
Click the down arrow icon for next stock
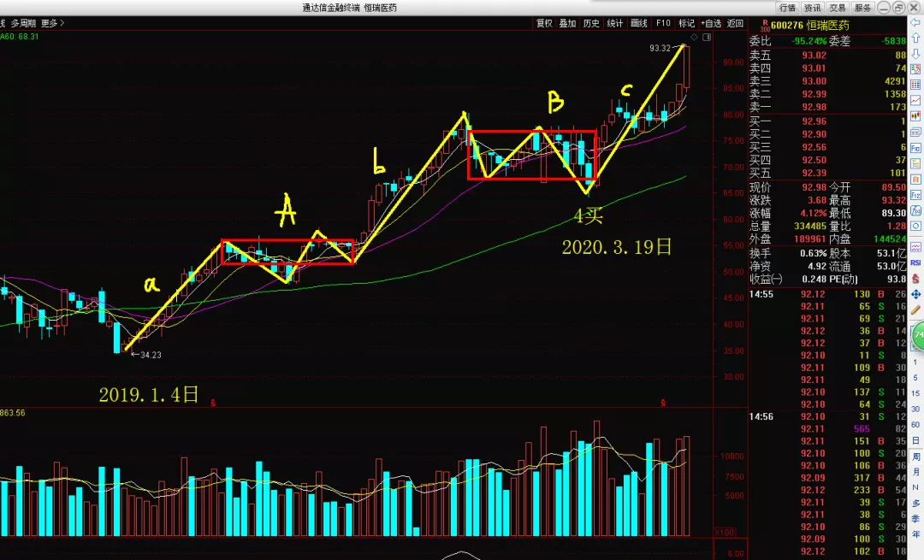tap(915, 54)
